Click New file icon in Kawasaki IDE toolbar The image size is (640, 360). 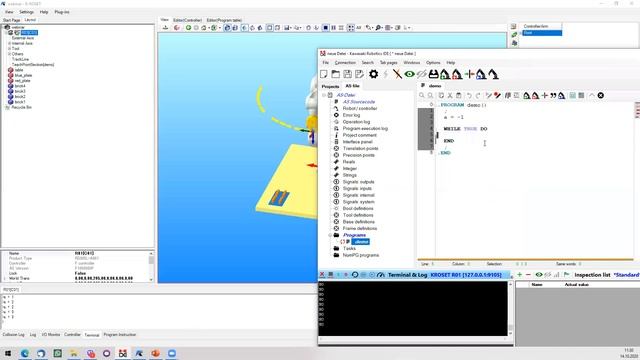pyautogui.click(x=324, y=74)
